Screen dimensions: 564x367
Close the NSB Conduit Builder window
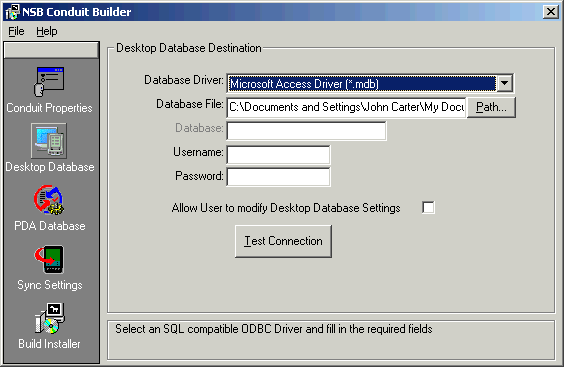[x=551, y=12]
